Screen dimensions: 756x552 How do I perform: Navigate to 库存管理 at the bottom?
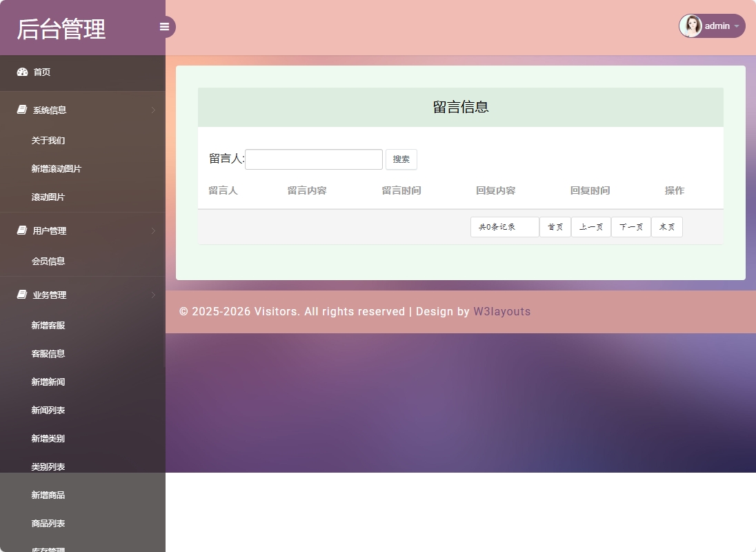click(x=48, y=549)
